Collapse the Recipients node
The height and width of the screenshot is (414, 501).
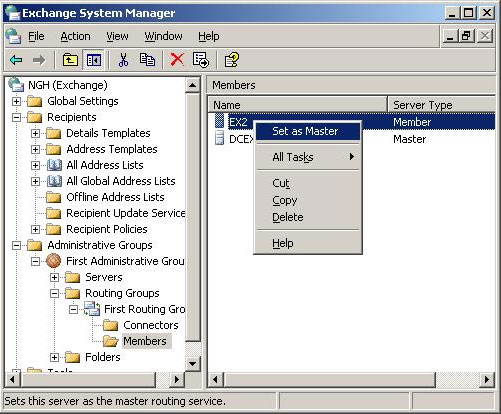[x=16, y=117]
